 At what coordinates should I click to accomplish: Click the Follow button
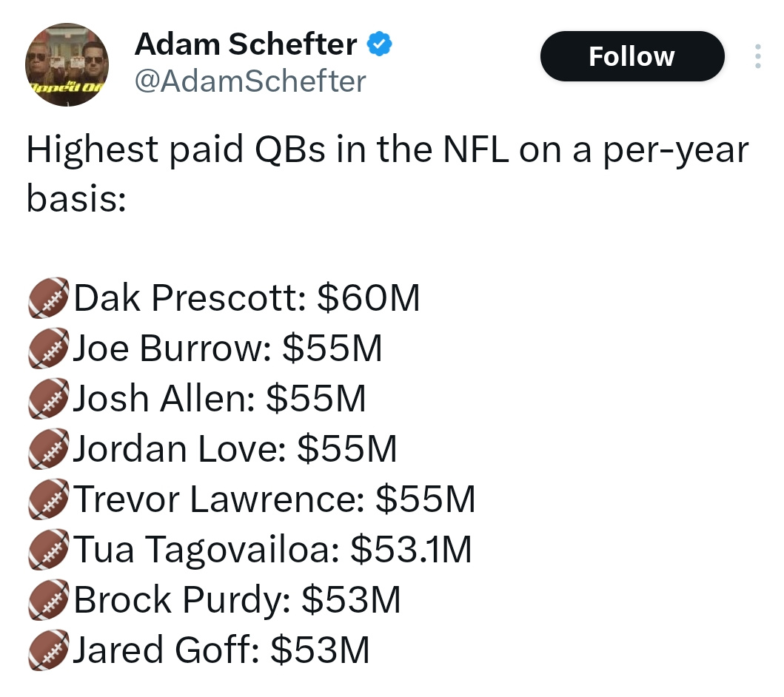[x=632, y=56]
